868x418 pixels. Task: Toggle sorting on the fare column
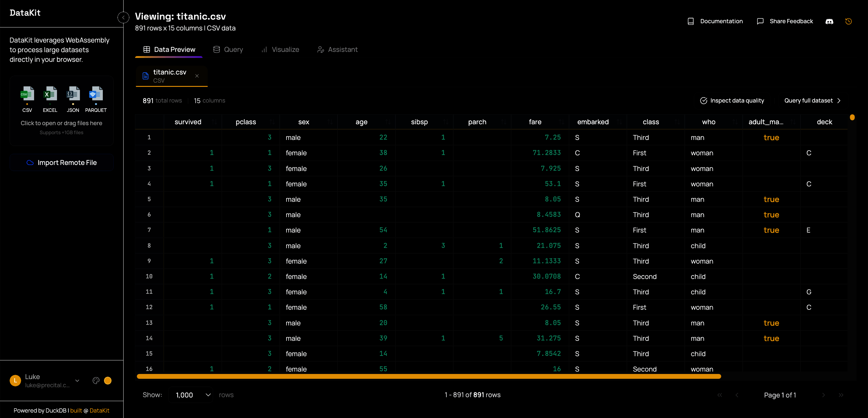[562, 122]
